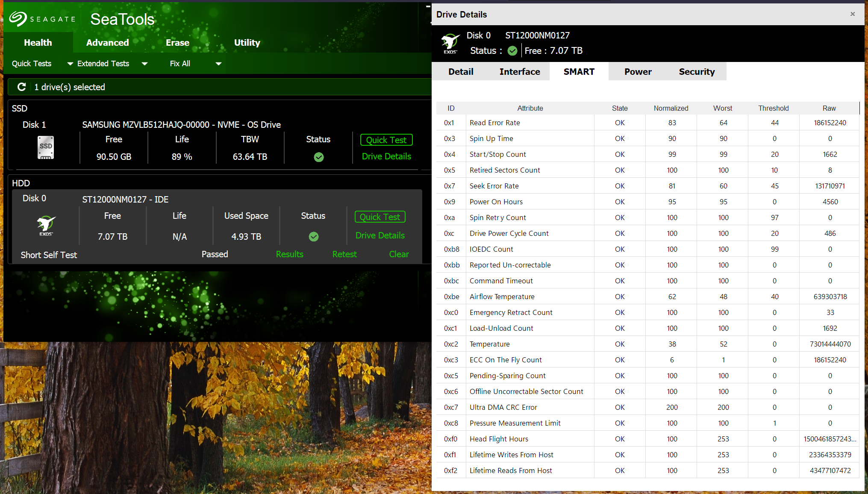The height and width of the screenshot is (494, 868).
Task: Sort by the Raw column header
Action: (x=829, y=108)
